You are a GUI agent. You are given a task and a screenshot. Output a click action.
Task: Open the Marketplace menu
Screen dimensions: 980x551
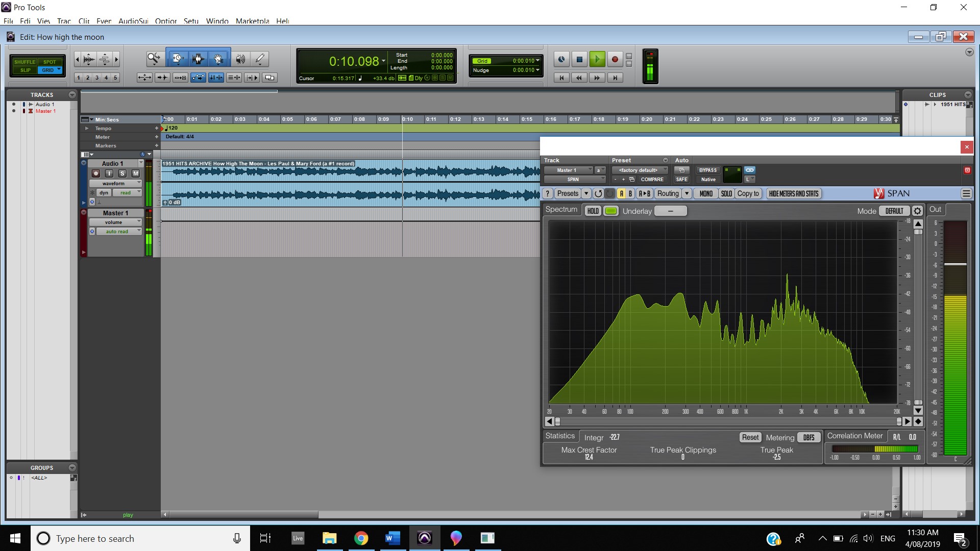pyautogui.click(x=252, y=21)
